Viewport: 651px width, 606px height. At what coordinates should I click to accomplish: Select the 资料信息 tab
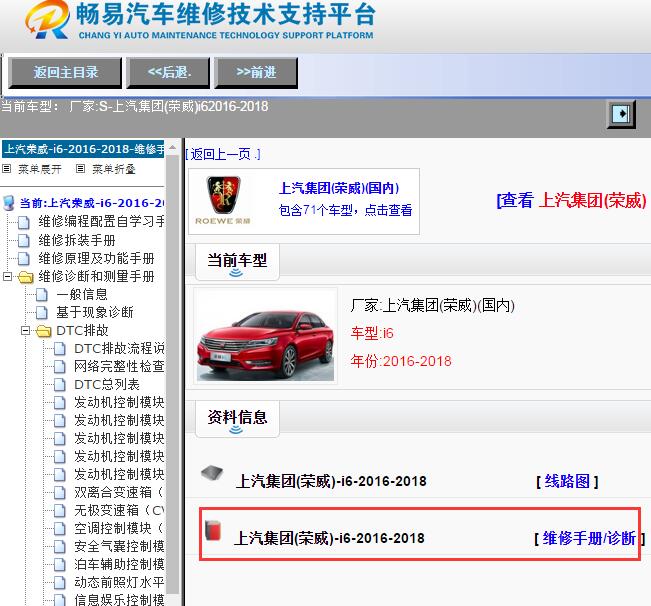coord(237,418)
